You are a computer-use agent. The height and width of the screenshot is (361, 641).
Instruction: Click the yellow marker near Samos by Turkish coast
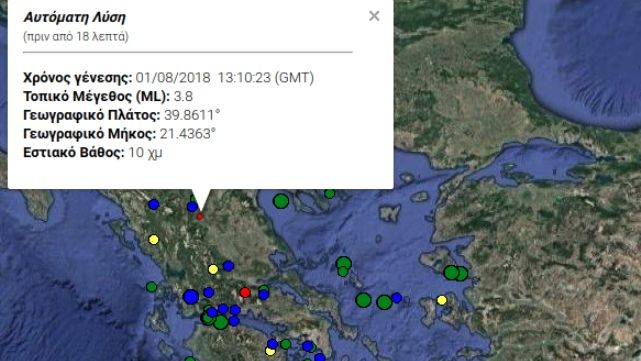(442, 300)
